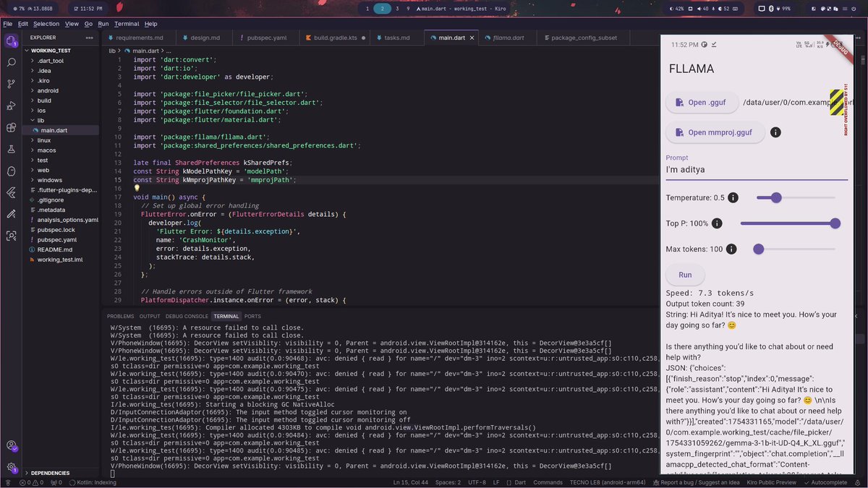This screenshot has width=868, height=488.
Task: Open the Terminal menu
Action: pos(127,24)
